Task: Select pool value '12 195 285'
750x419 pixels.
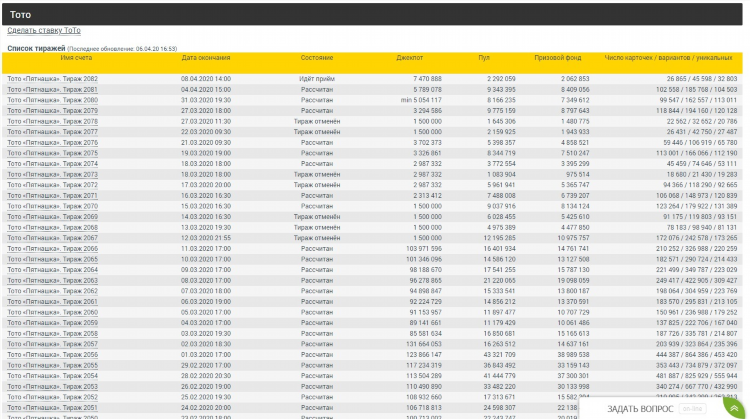Action: [x=499, y=238]
